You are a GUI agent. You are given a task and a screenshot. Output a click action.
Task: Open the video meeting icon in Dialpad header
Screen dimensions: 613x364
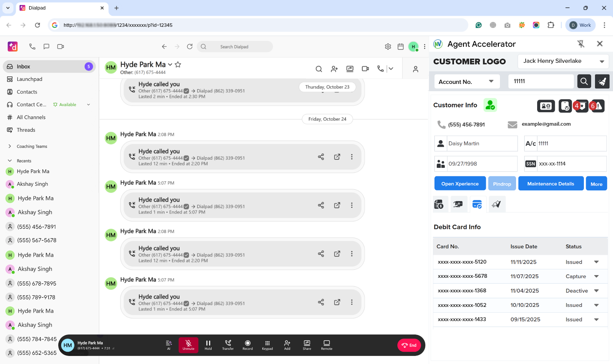(x=61, y=46)
